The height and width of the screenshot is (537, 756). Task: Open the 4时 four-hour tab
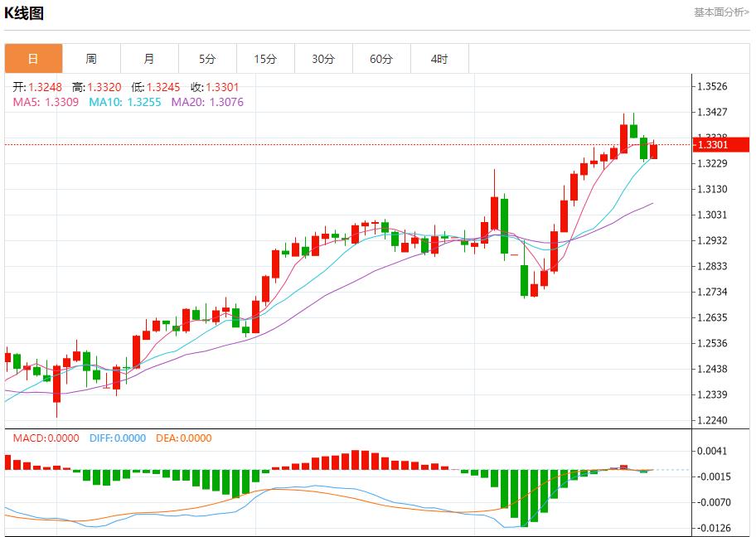pyautogui.click(x=439, y=59)
